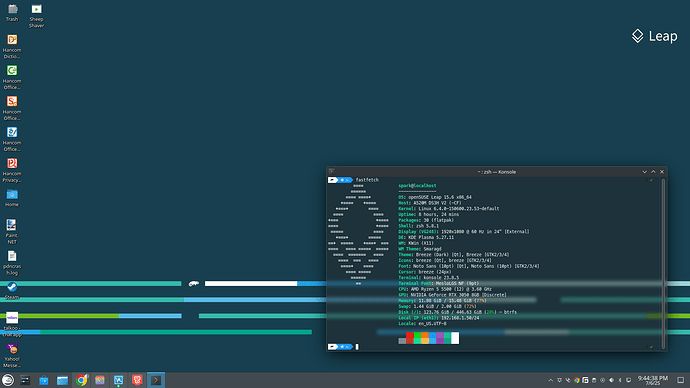This screenshot has width=690, height=388.
Task: Switch to Konsole task in the taskbar
Action: [156, 380]
